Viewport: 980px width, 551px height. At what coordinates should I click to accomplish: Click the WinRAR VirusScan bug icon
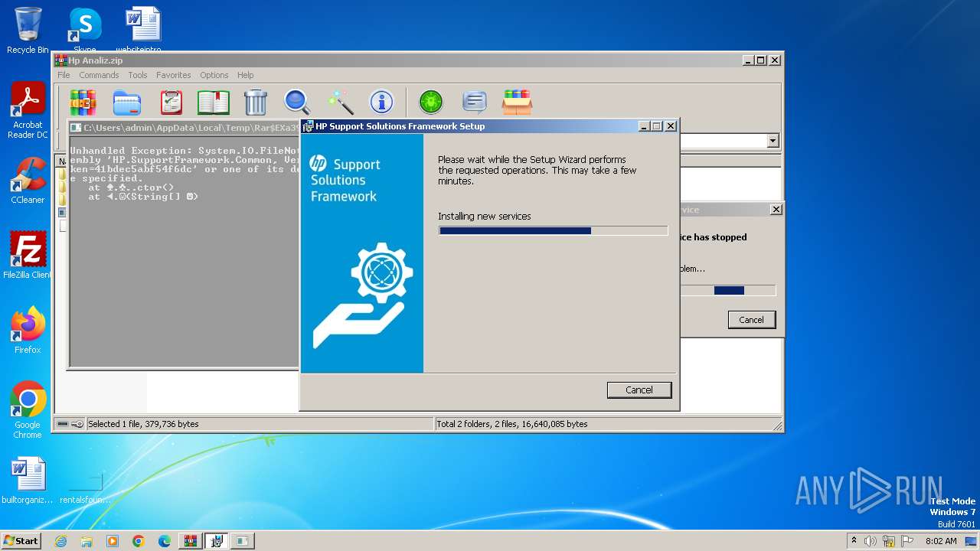(431, 101)
